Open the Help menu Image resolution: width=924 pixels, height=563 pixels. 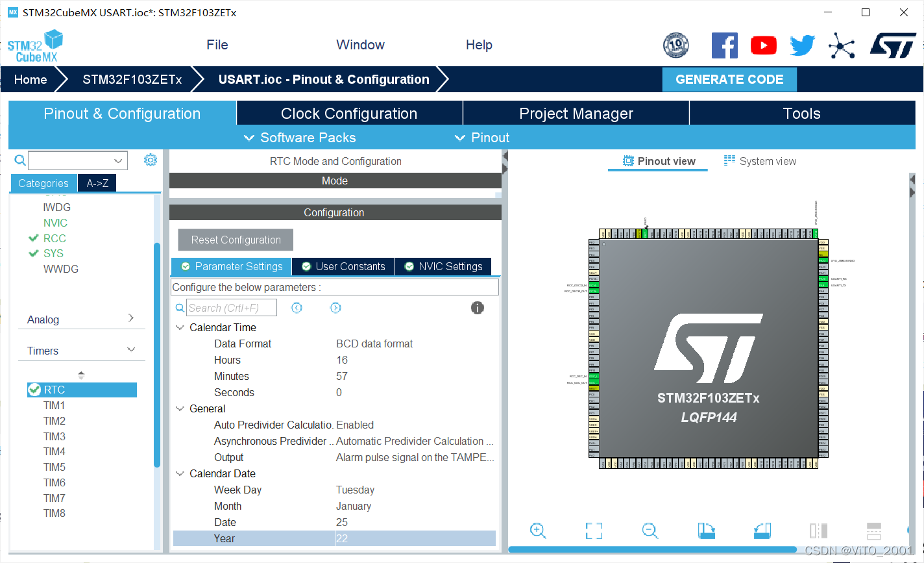click(x=479, y=45)
